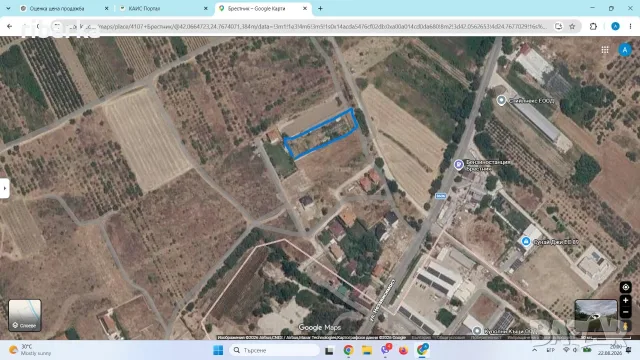Expand the collapsed side panel arrow
640x360 pixels.
tap(4, 189)
